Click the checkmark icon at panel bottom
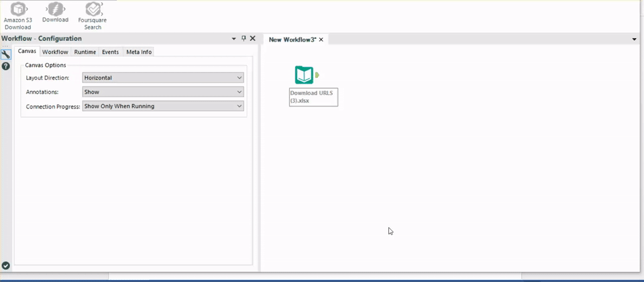 [x=6, y=266]
